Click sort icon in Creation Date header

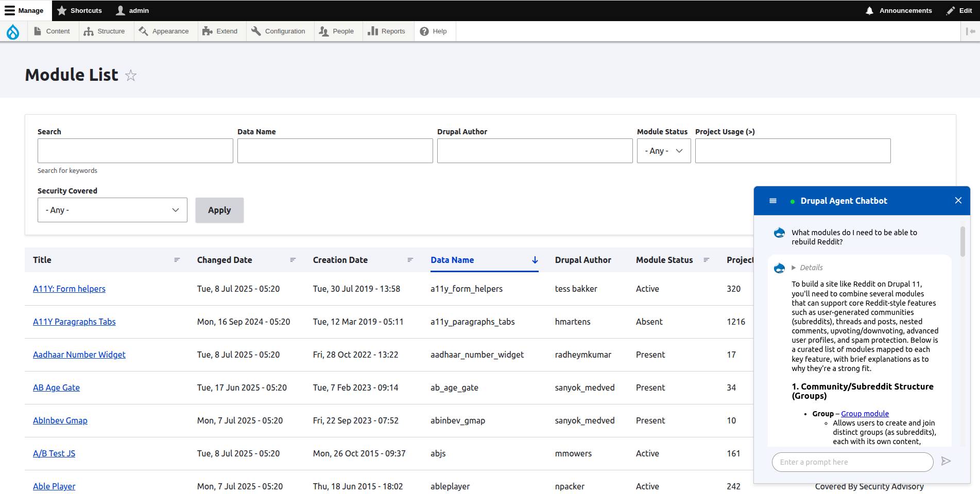(410, 260)
